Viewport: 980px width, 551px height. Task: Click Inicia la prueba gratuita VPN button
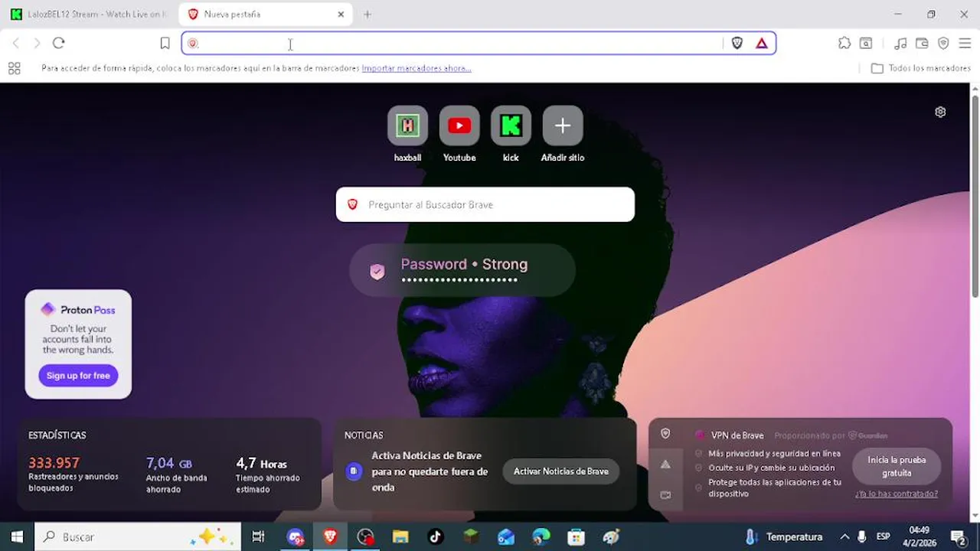click(x=897, y=466)
